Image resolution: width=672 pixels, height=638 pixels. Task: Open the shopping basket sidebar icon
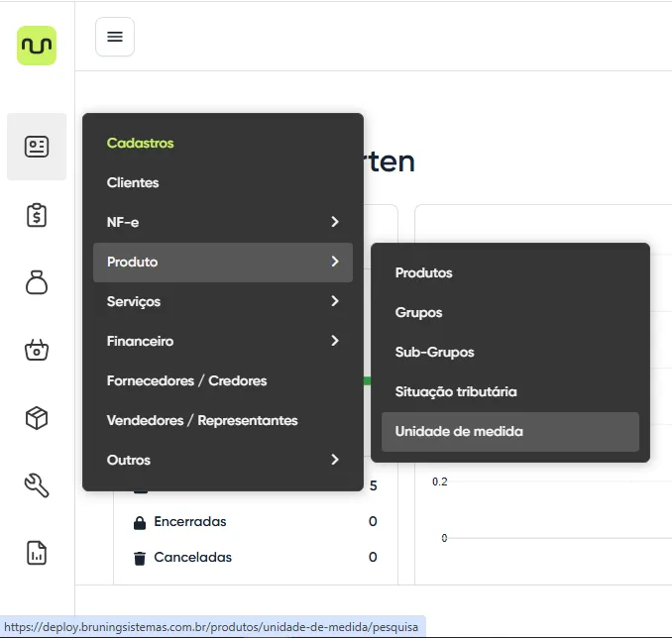pyautogui.click(x=37, y=350)
